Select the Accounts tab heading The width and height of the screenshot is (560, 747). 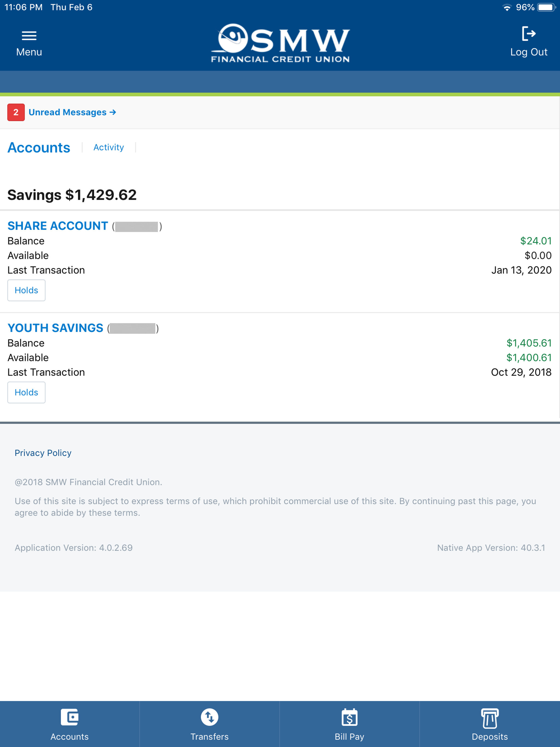pyautogui.click(x=39, y=148)
